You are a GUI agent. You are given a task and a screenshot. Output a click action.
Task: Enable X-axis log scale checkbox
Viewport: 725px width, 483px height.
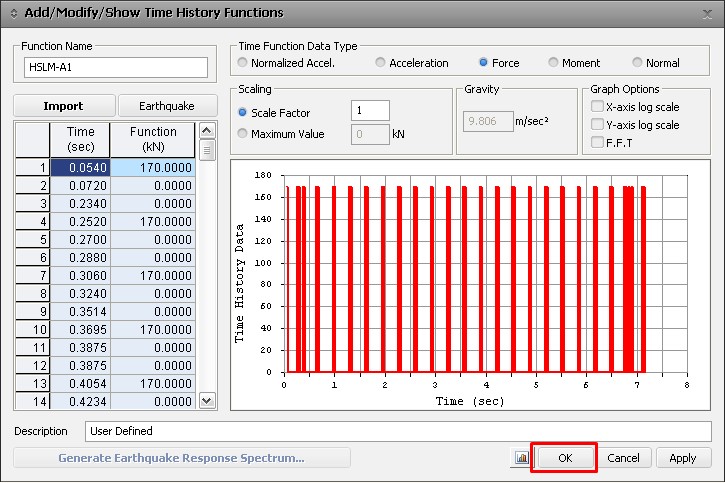click(x=597, y=107)
